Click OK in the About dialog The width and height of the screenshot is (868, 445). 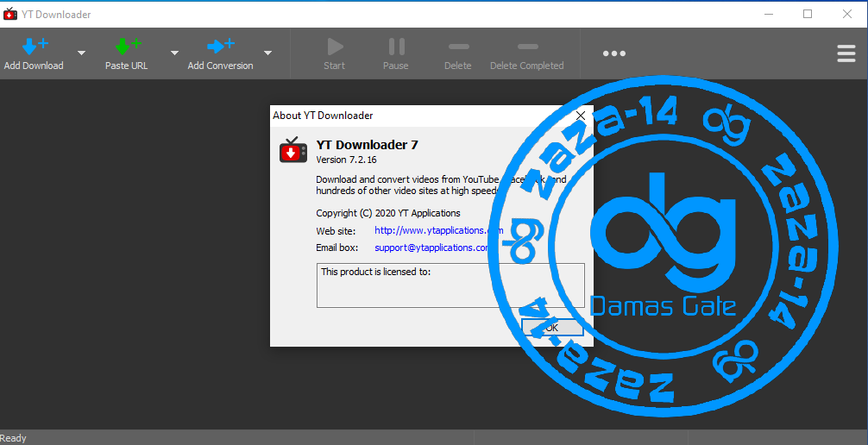pyautogui.click(x=552, y=328)
